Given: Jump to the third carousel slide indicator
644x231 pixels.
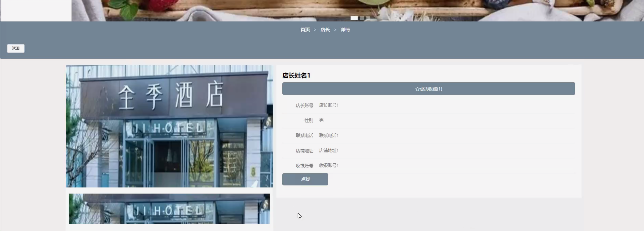Looking at the screenshot, I should 368,18.
